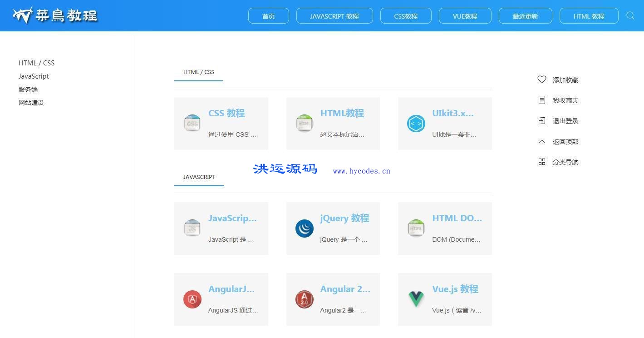Image resolution: width=644 pixels, height=338 pixels.
Task: Click the search magnifier icon in header
Action: point(630,15)
